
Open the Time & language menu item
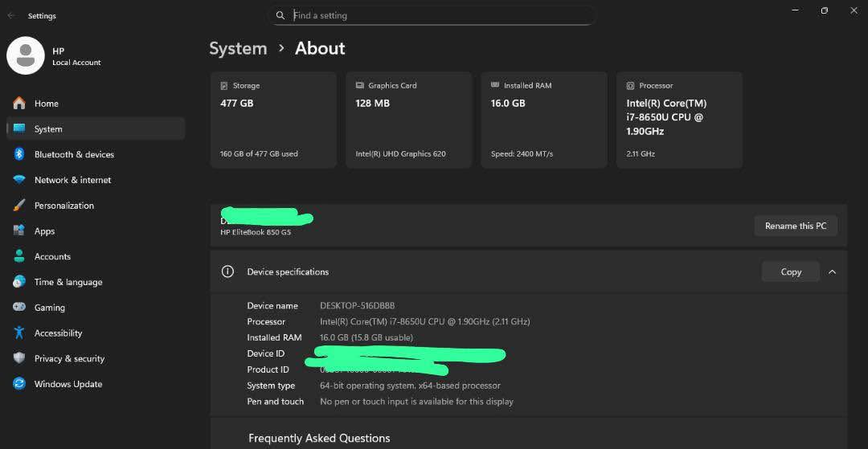click(x=68, y=282)
